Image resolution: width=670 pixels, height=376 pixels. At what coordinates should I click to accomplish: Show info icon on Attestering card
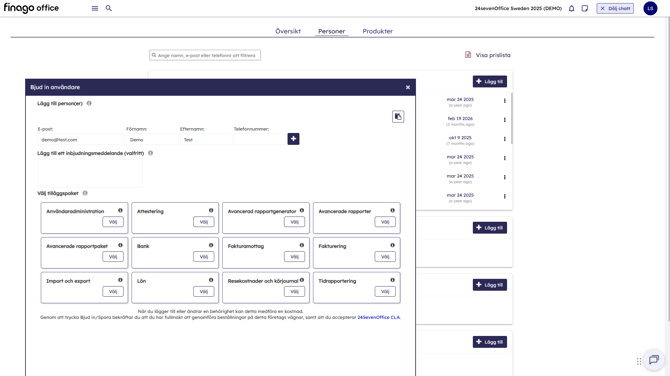(x=211, y=210)
